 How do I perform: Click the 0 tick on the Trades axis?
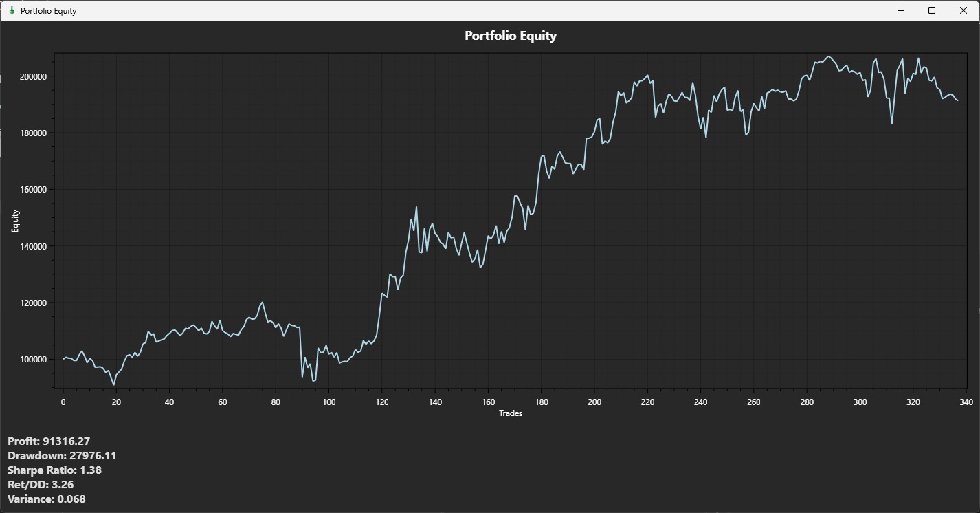pyautogui.click(x=63, y=402)
